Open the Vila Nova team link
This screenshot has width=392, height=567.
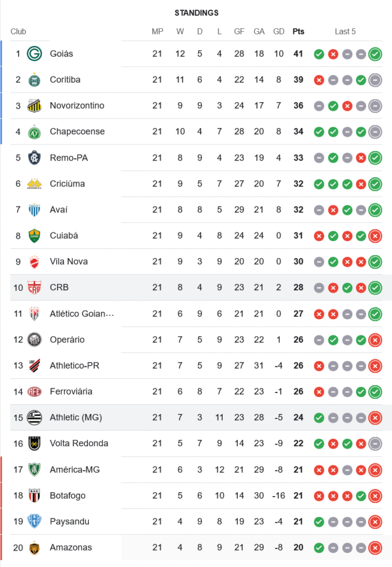tap(69, 261)
